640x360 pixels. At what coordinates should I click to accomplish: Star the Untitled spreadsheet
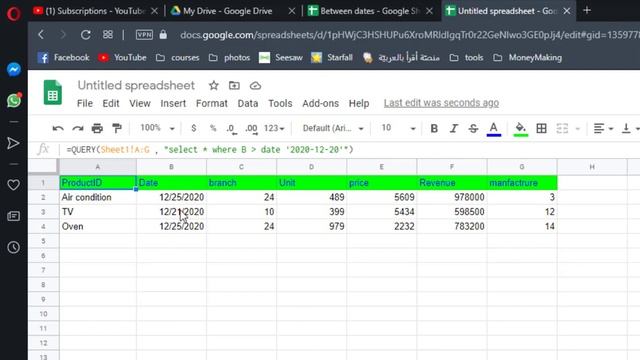pyautogui.click(x=213, y=86)
